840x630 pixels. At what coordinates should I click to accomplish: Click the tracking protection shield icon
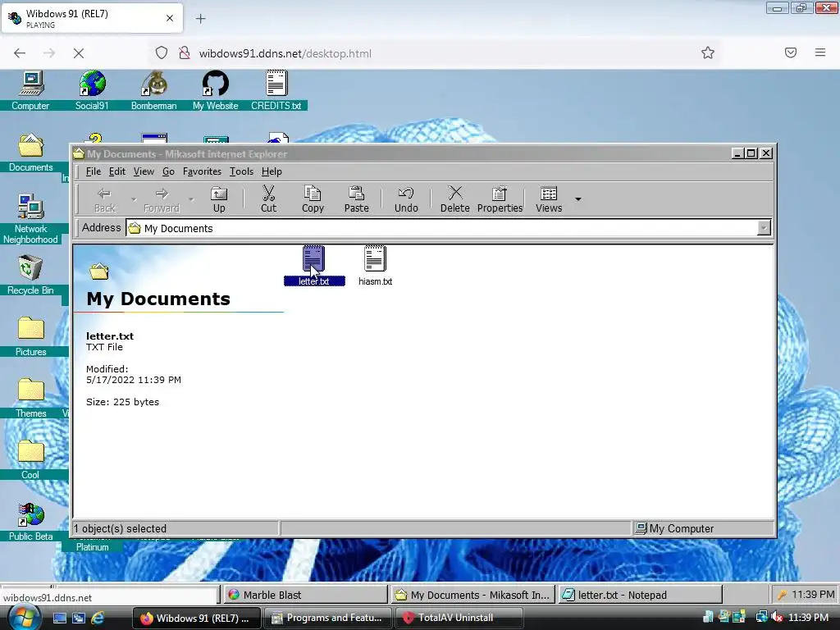tap(162, 53)
